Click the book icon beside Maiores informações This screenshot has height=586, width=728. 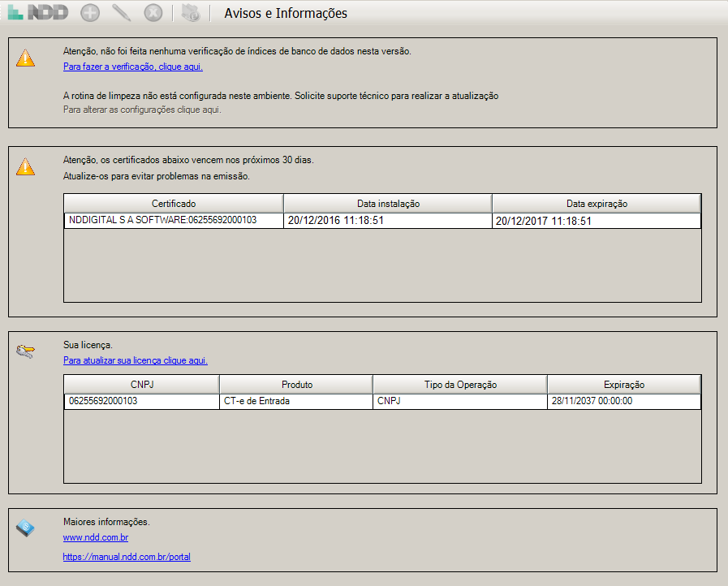click(26, 528)
